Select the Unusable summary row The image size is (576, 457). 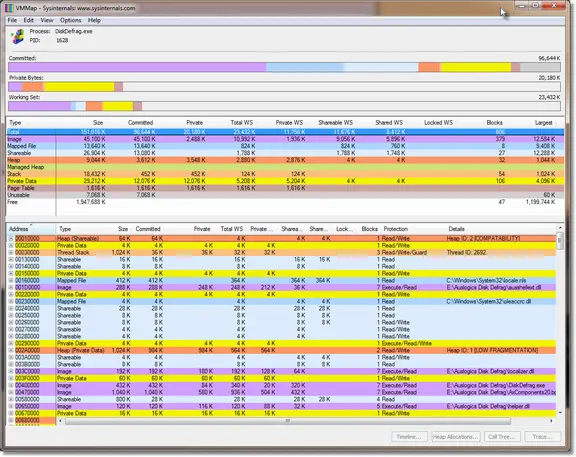tap(285, 195)
